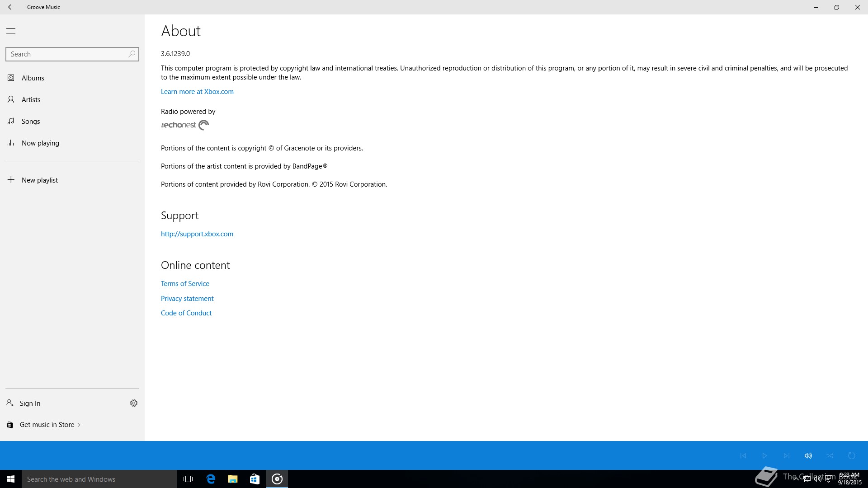Click the Sign In person icon
The image size is (868, 488).
[9, 403]
